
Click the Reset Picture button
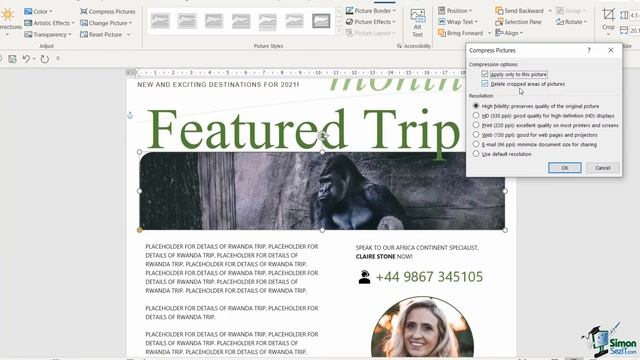pyautogui.click(x=101, y=35)
